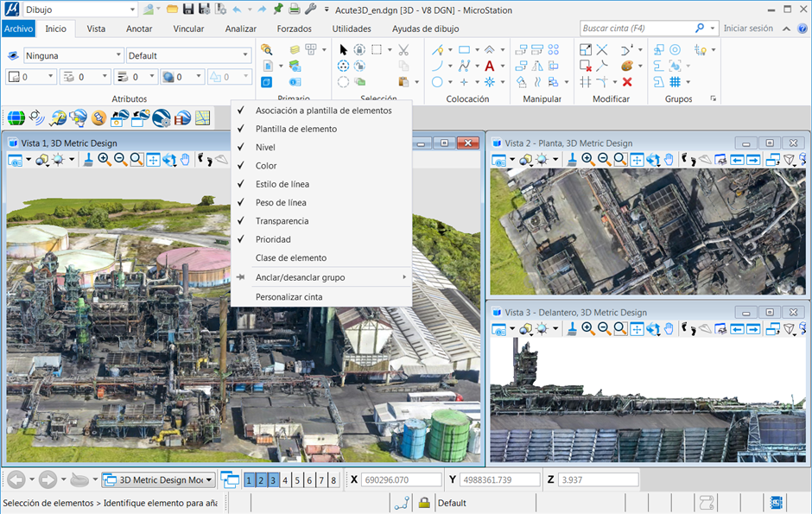Click the padlock icon in the status bar
The image size is (812, 514).
pos(424,503)
